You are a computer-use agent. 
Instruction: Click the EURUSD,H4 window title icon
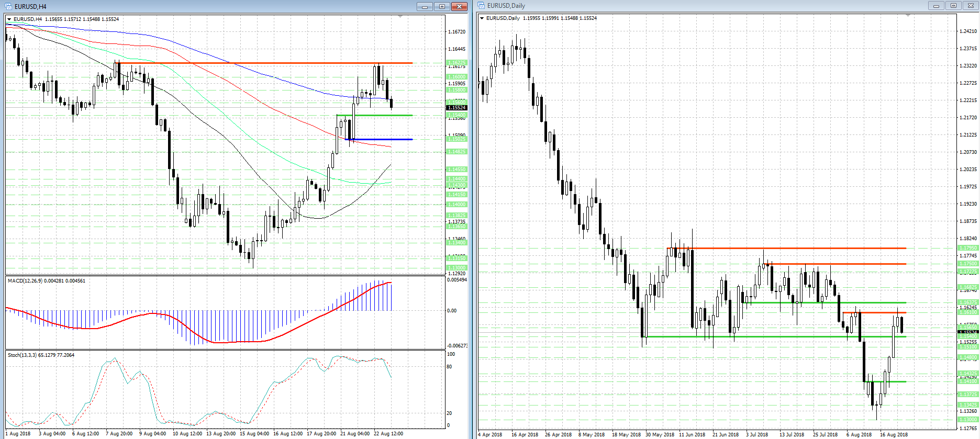click(9, 6)
